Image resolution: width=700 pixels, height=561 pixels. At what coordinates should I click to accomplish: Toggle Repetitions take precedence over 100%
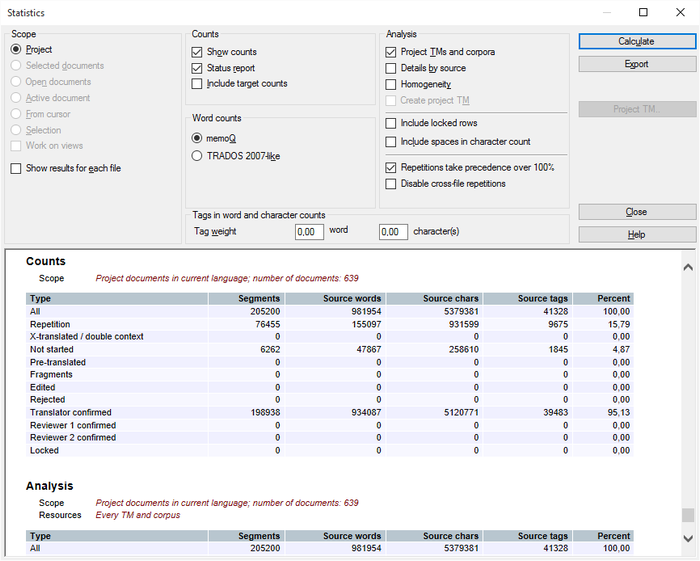click(x=391, y=168)
